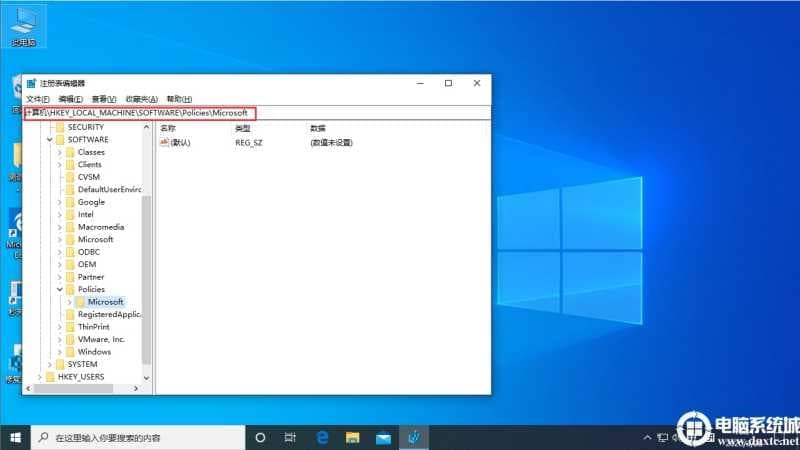The image size is (800, 450).
Task: Launch Microsoft Edge from taskbar
Action: pyautogui.click(x=322, y=438)
